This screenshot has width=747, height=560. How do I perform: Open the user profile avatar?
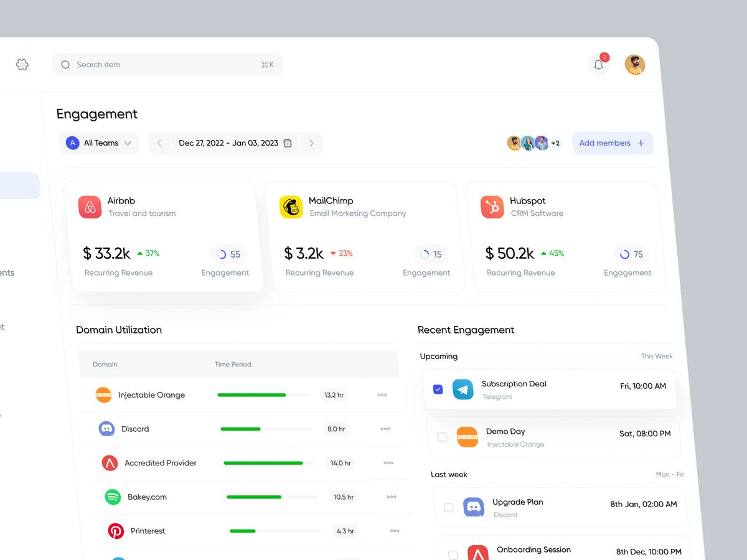click(x=635, y=65)
